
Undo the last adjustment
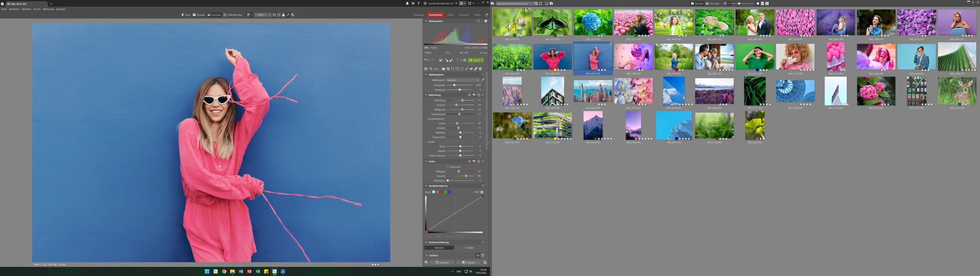point(425,60)
